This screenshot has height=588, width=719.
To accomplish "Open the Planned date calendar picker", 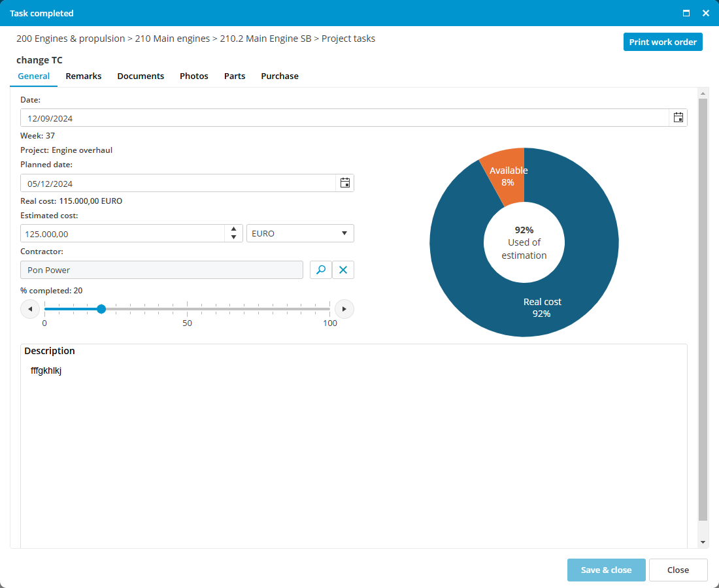I will (x=345, y=183).
